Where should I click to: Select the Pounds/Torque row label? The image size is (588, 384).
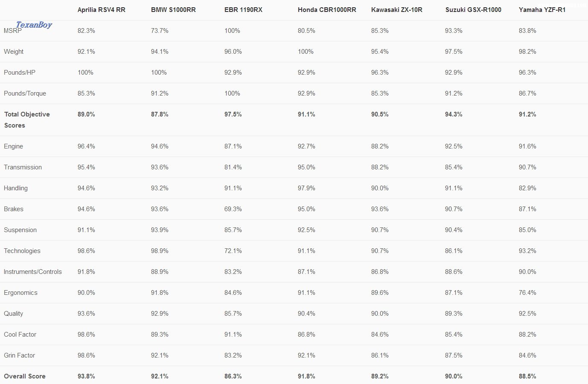[25, 93]
